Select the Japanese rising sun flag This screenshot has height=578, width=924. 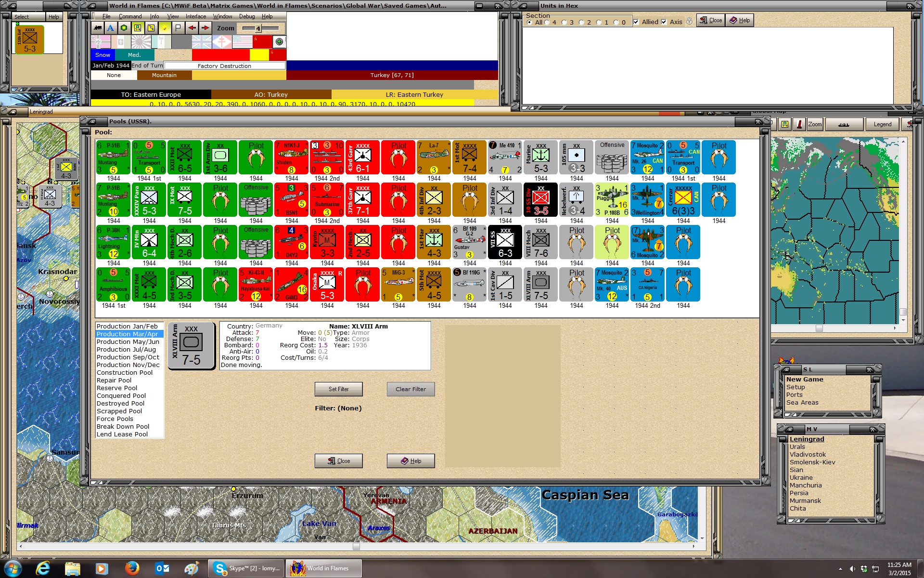141,42
